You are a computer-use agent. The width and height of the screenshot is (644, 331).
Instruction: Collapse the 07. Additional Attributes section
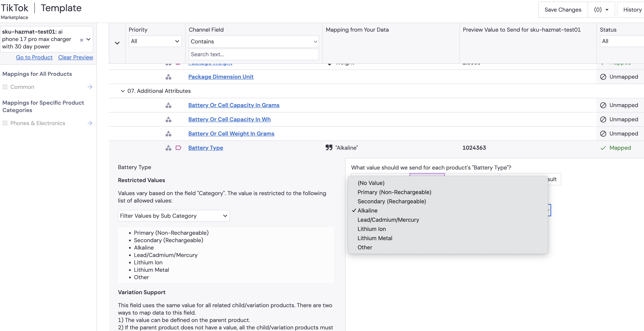tap(122, 91)
